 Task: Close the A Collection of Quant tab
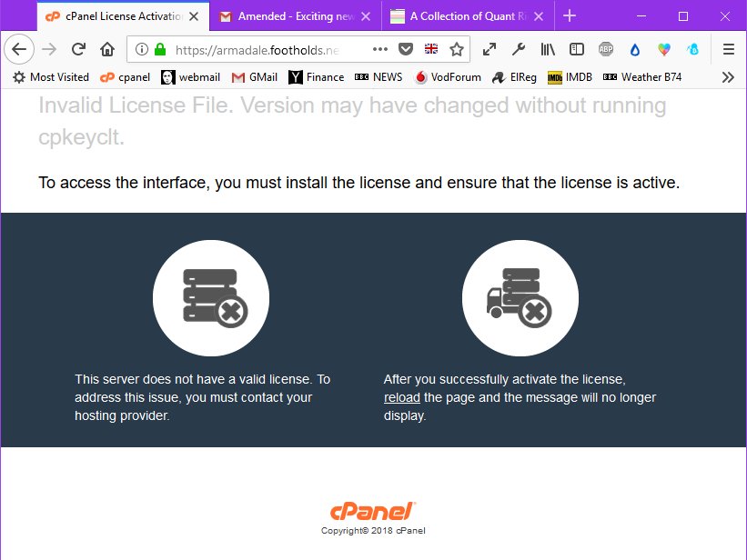tap(539, 16)
